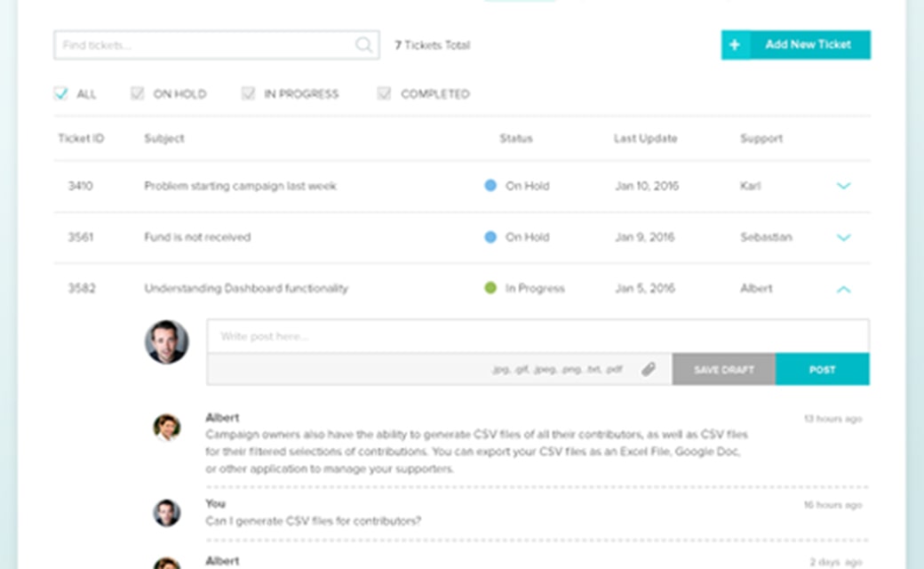Click the paperclip attachment icon

(x=649, y=369)
